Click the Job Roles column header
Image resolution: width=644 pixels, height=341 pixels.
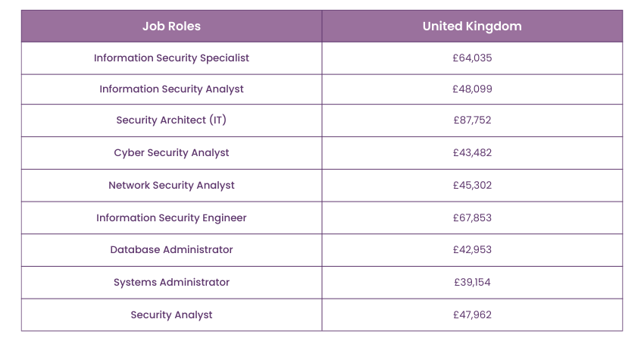coord(171,27)
